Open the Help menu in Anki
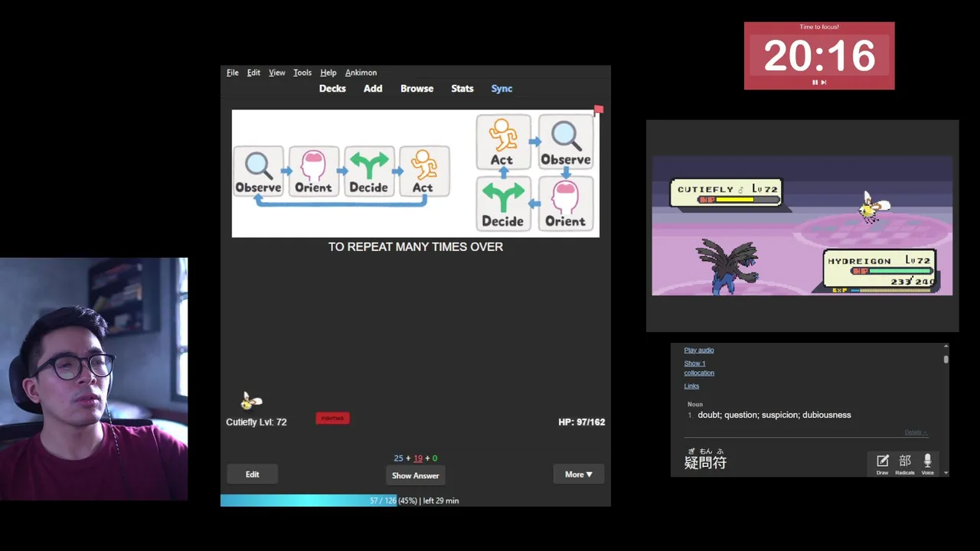Viewport: 980px width, 551px height. [x=328, y=73]
